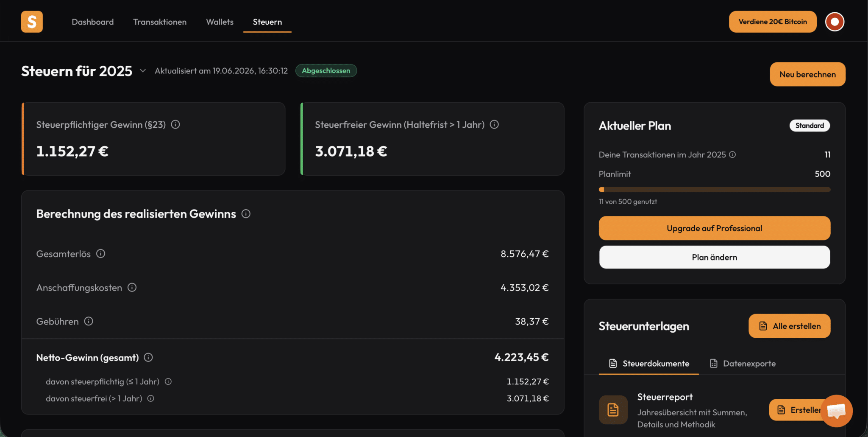
Task: Open the chat support bubble
Action: pos(836,411)
